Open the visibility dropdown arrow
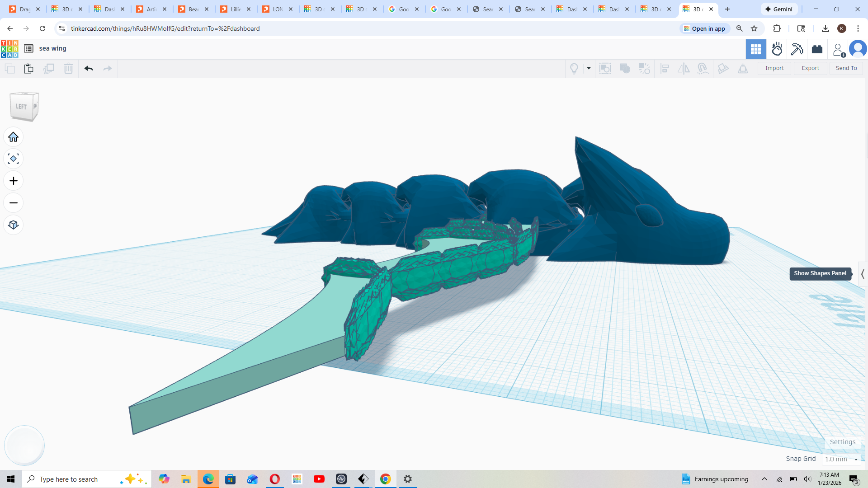This screenshot has width=868, height=488. pyautogui.click(x=589, y=69)
